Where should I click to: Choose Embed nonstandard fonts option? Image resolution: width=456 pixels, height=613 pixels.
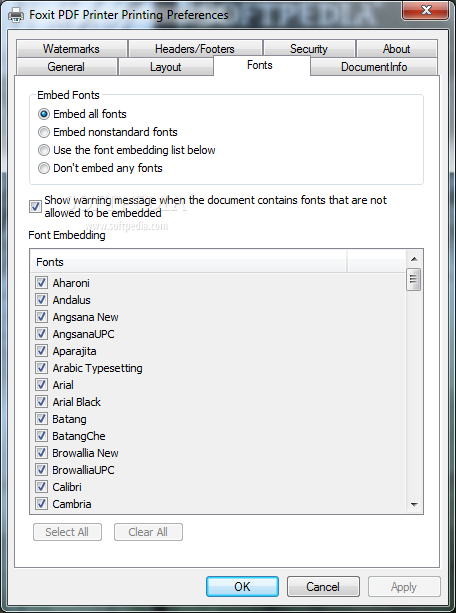tap(108, 132)
